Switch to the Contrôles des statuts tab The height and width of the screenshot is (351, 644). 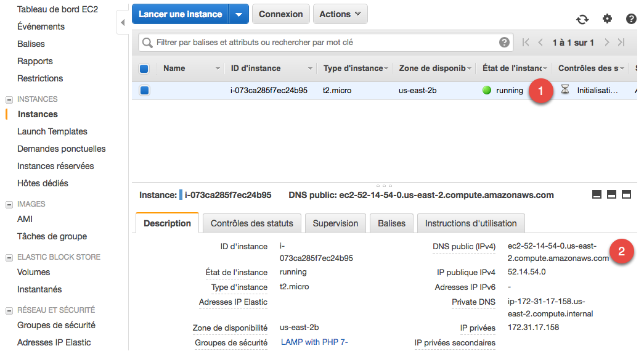pyautogui.click(x=251, y=223)
